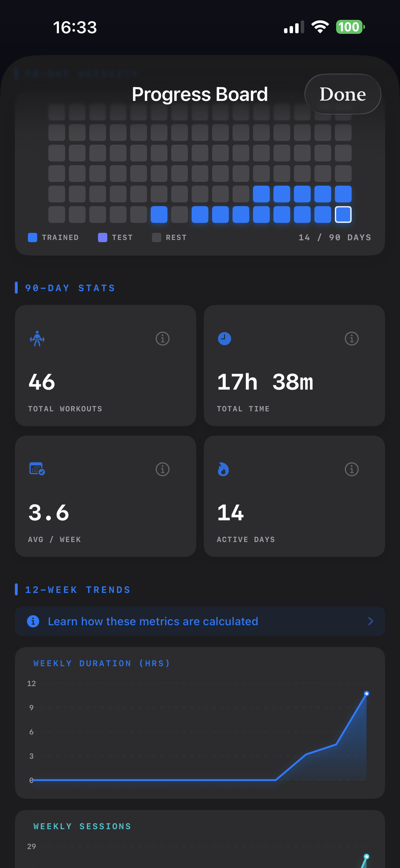Tap the clock icon on Total Time
The width and height of the screenshot is (400, 868).
[x=224, y=338]
